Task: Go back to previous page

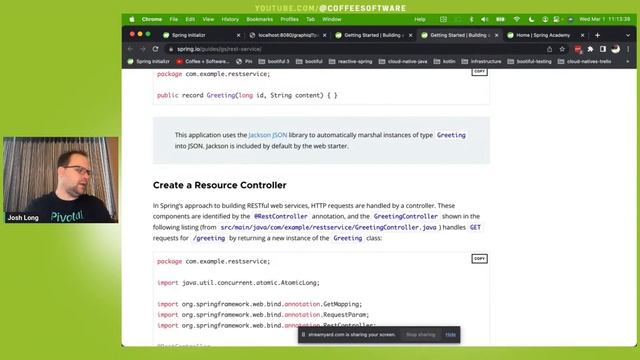Action: point(131,49)
